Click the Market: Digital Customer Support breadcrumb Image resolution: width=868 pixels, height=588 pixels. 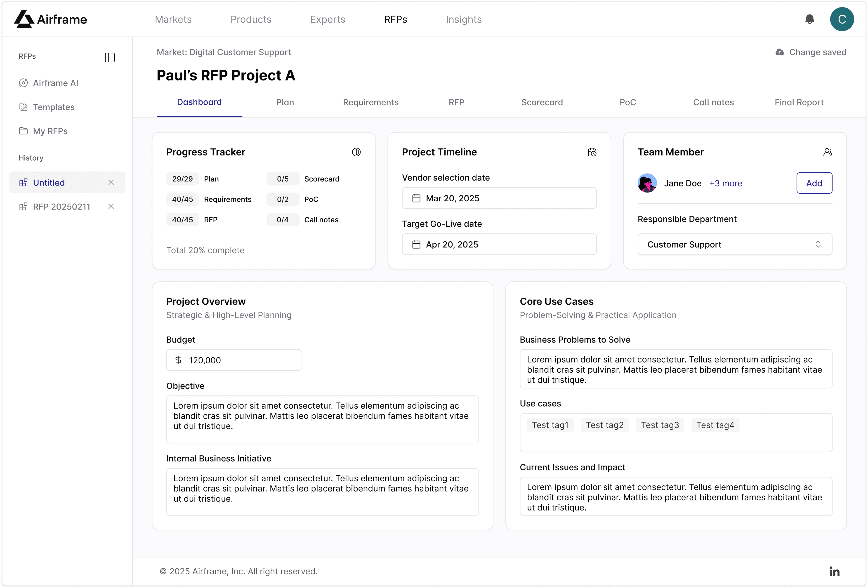[224, 52]
